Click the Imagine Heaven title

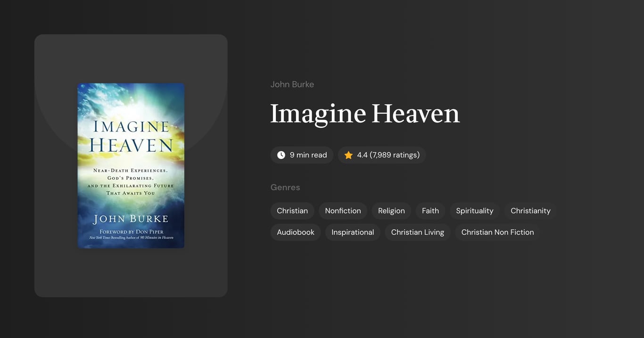pyautogui.click(x=365, y=114)
